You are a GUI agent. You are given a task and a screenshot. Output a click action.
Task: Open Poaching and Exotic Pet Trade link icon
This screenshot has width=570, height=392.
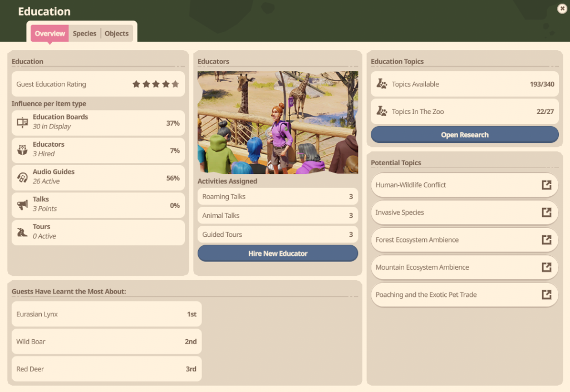(x=547, y=294)
